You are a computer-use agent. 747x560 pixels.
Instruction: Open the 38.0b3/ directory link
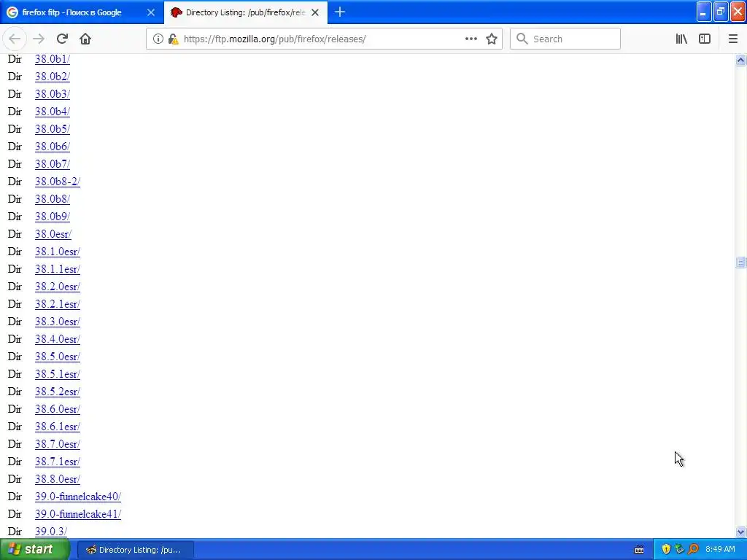[53, 94]
